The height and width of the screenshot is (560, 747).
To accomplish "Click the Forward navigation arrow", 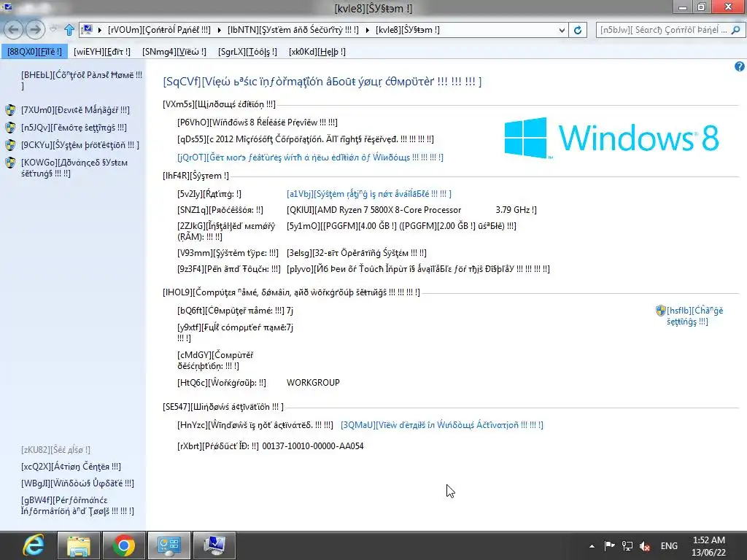I will (35, 29).
